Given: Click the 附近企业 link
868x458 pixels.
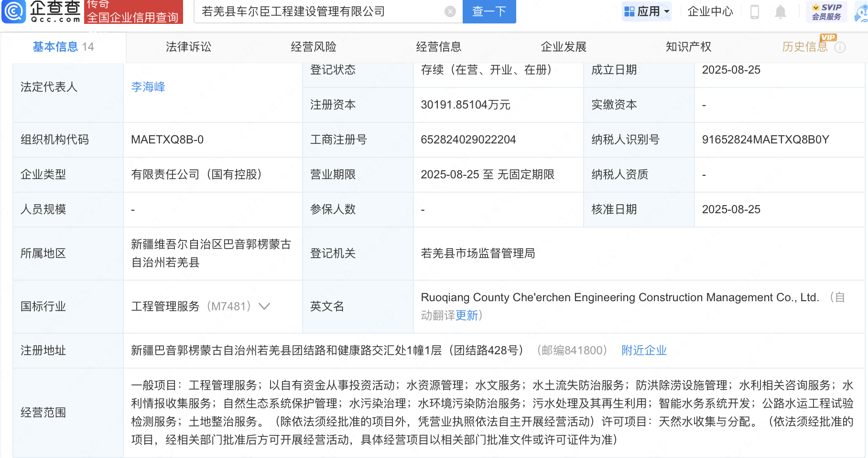Looking at the screenshot, I should 644,350.
